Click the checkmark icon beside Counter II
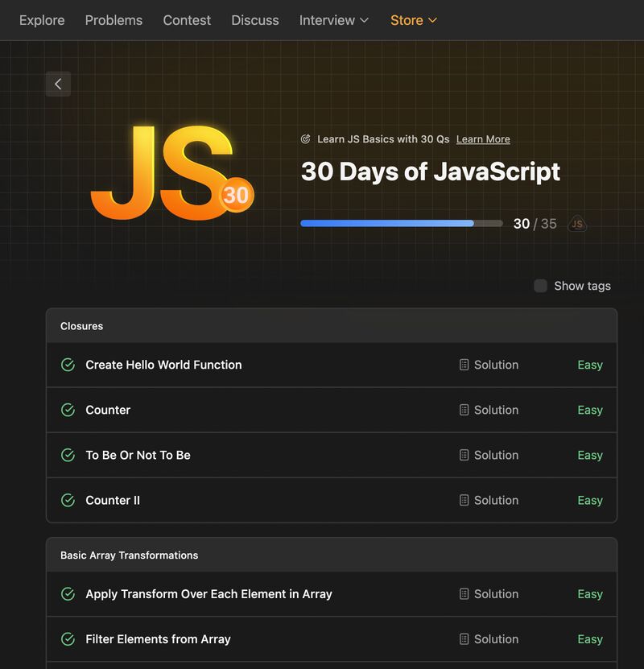 (68, 500)
